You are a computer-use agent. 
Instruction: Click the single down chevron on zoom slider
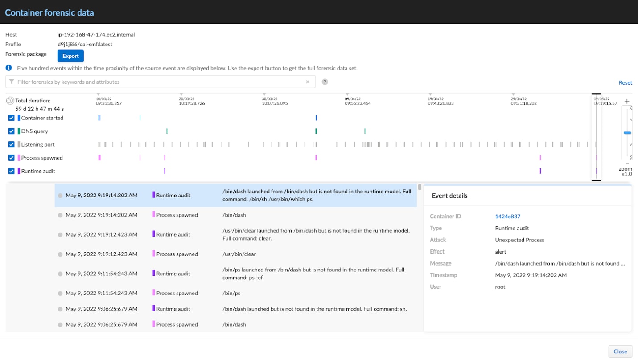(630, 144)
